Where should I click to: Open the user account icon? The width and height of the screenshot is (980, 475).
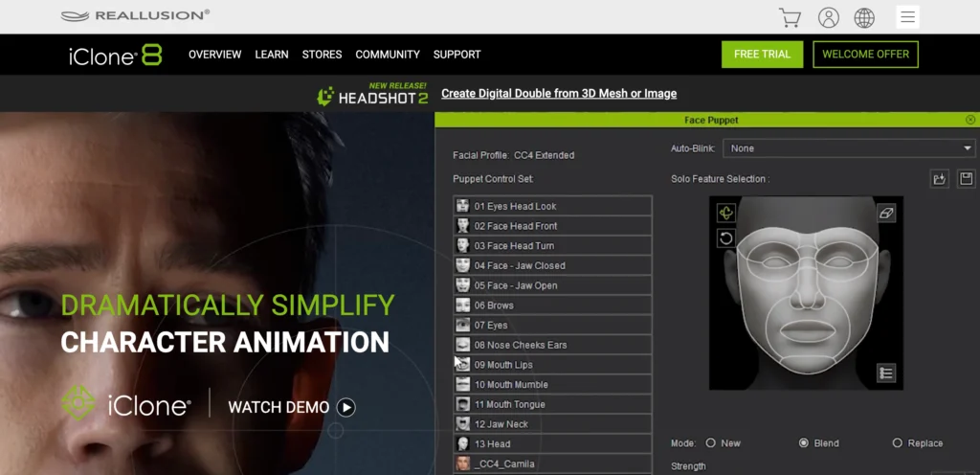(828, 17)
